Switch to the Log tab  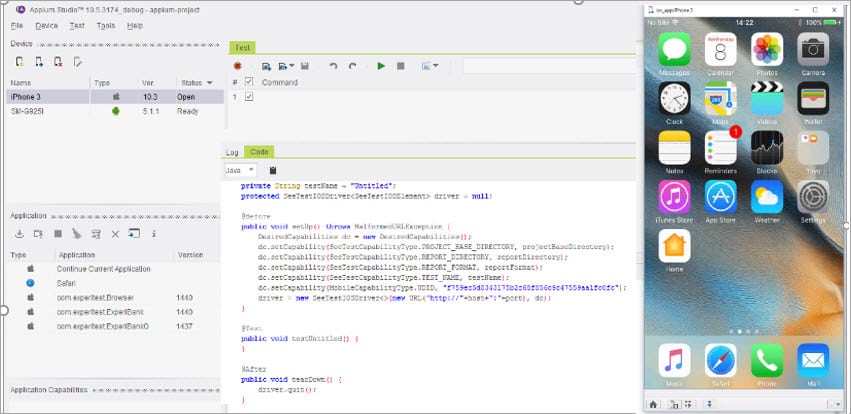click(233, 152)
